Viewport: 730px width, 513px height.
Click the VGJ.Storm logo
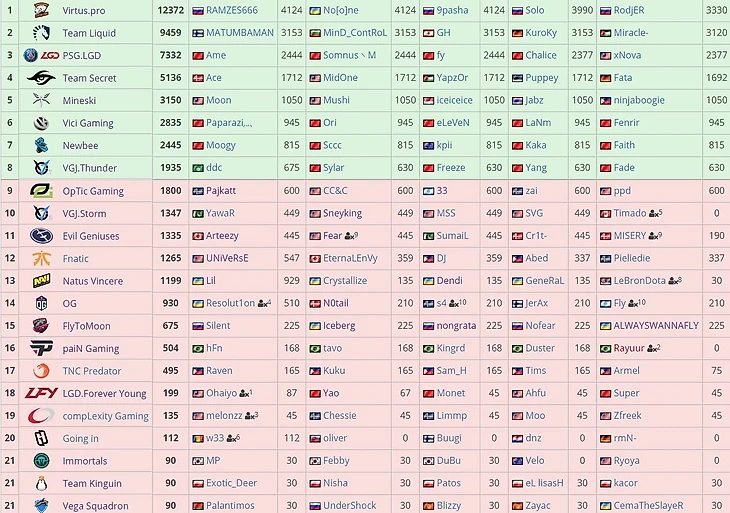41,213
